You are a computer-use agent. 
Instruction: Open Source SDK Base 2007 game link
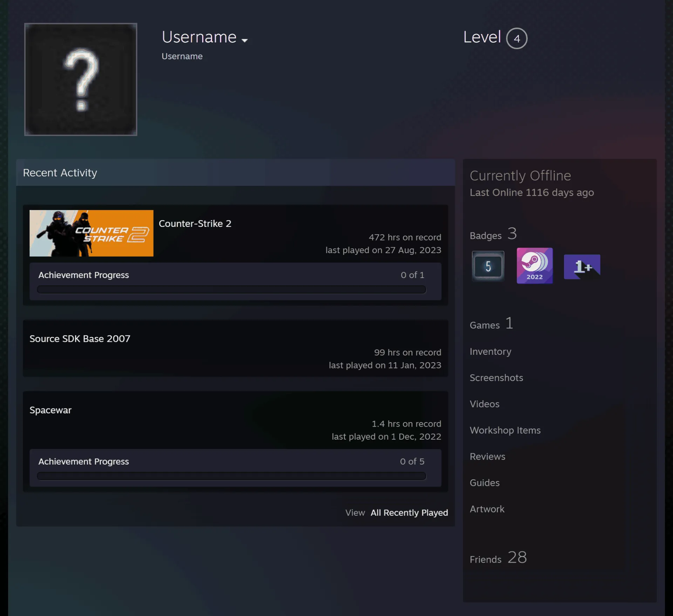[x=80, y=339]
